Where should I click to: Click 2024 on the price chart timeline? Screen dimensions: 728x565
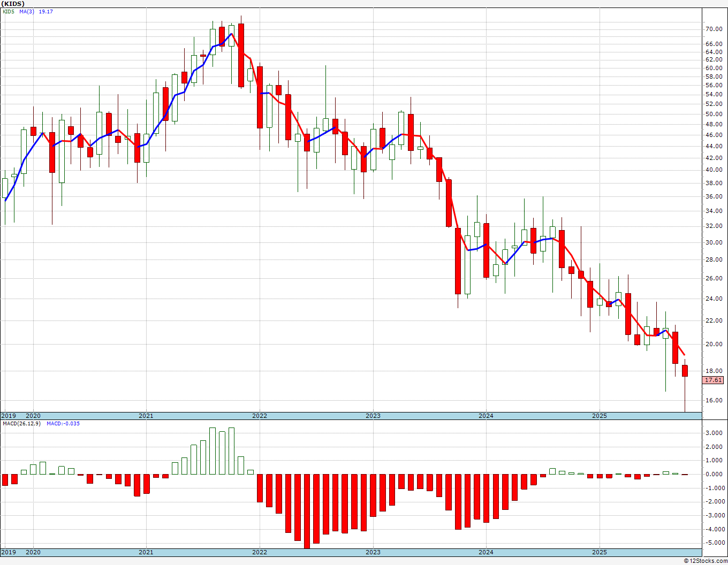[x=486, y=416]
